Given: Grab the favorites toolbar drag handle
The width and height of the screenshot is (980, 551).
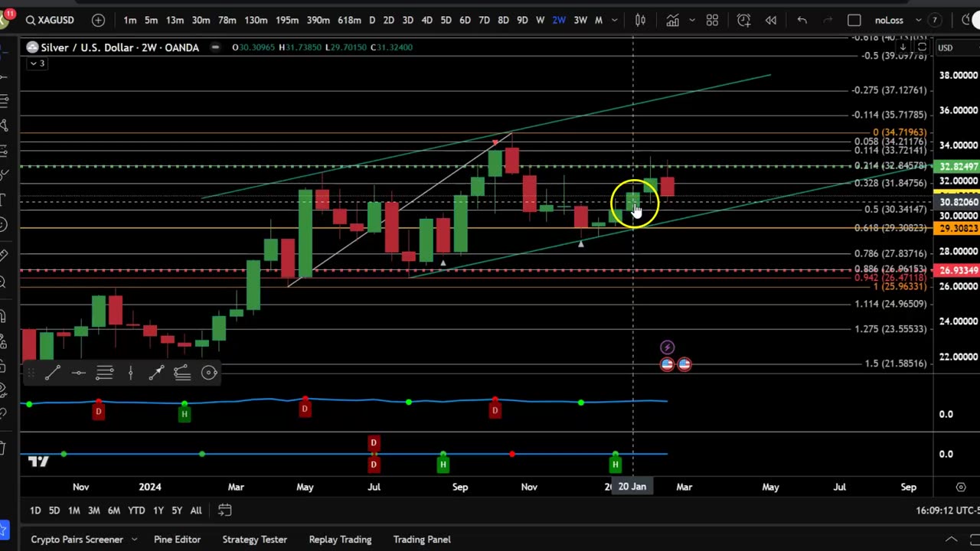Looking at the screenshot, I should point(31,373).
